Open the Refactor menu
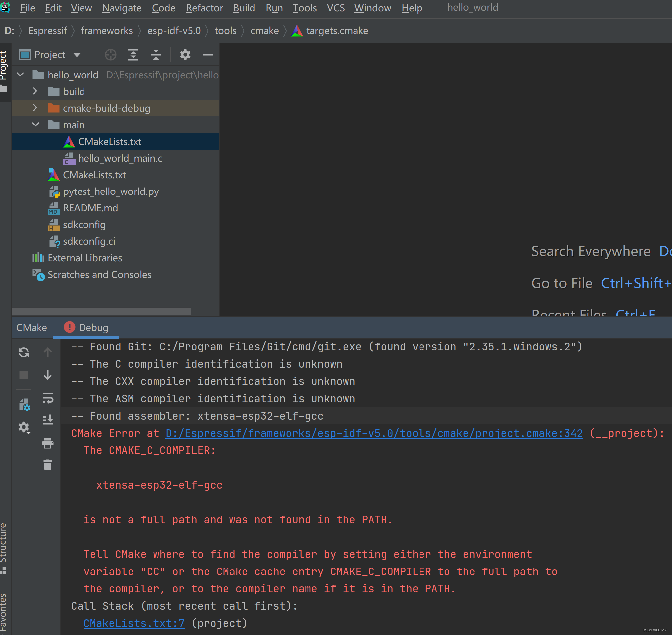Image resolution: width=672 pixels, height=635 pixels. coord(204,8)
